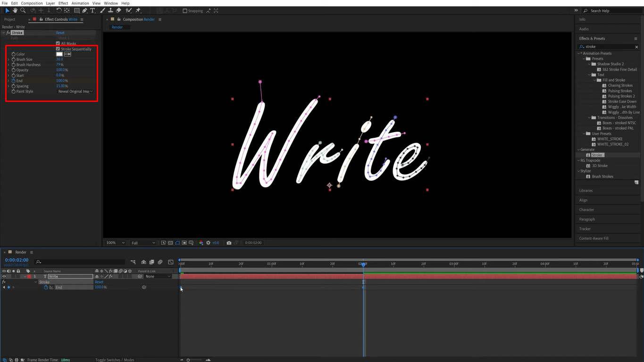Screen dimensions: 644x362
Task: Disable the Stroke Sequentially checkbox
Action: (x=58, y=49)
